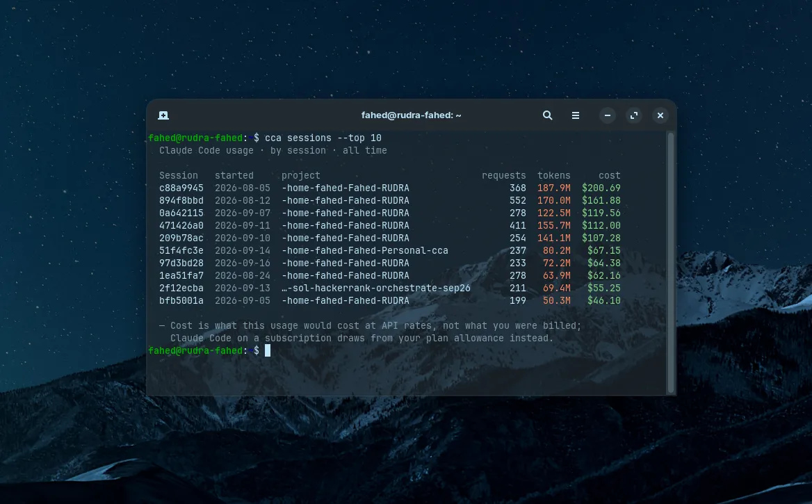Click the cost value $46.10
The image size is (812, 504).
pyautogui.click(x=604, y=300)
